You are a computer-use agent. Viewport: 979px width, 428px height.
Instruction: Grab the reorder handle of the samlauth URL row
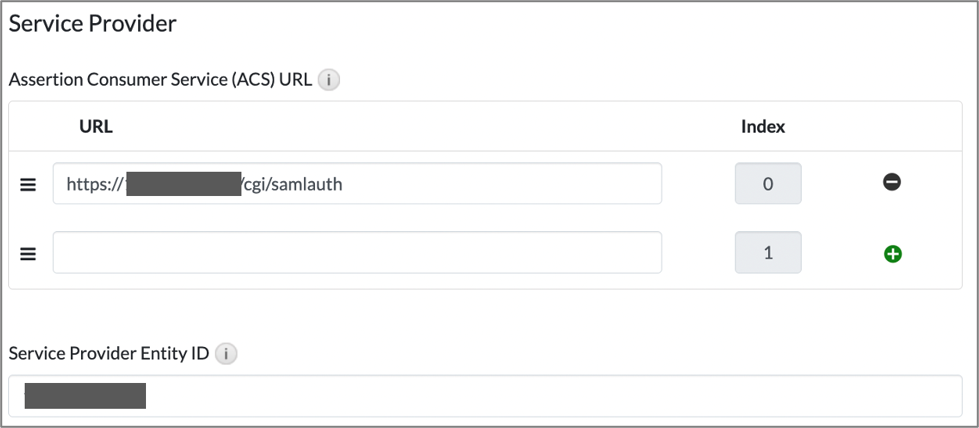[28, 185]
